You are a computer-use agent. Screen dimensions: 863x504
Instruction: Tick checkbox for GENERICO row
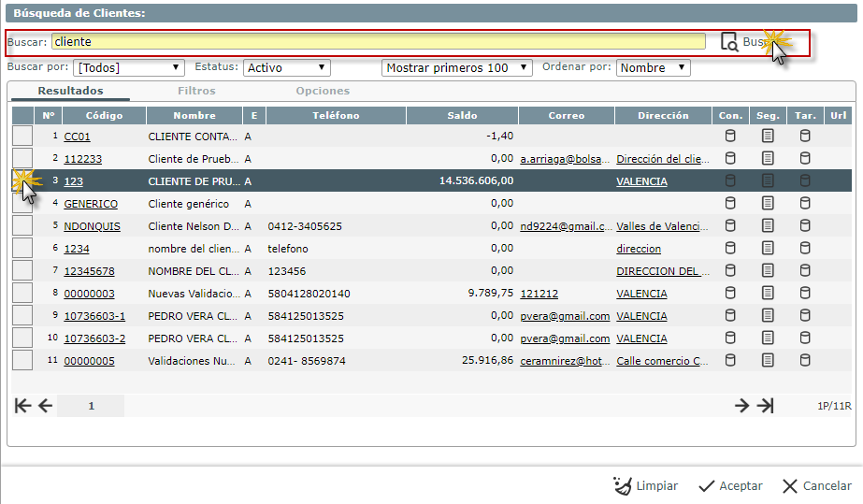click(22, 204)
